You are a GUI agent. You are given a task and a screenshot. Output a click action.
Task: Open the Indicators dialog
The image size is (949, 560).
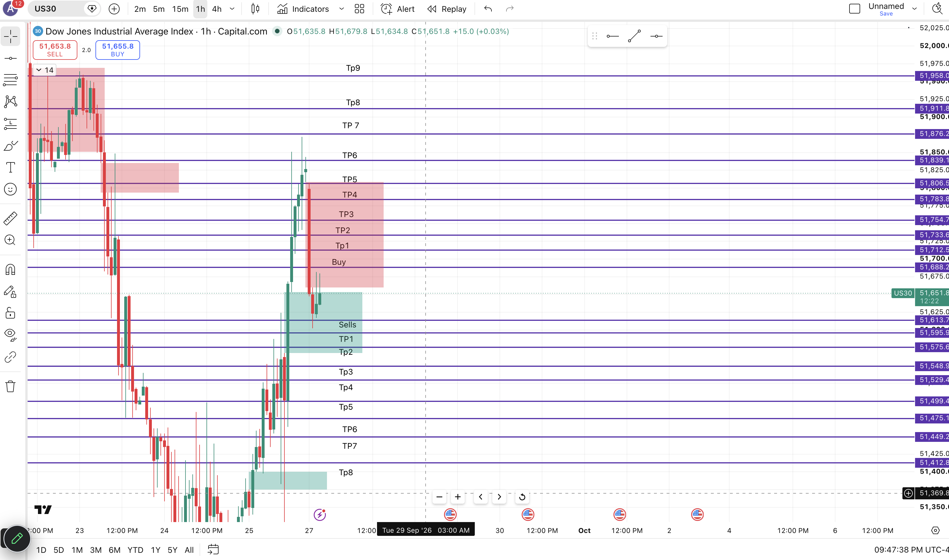(x=303, y=9)
